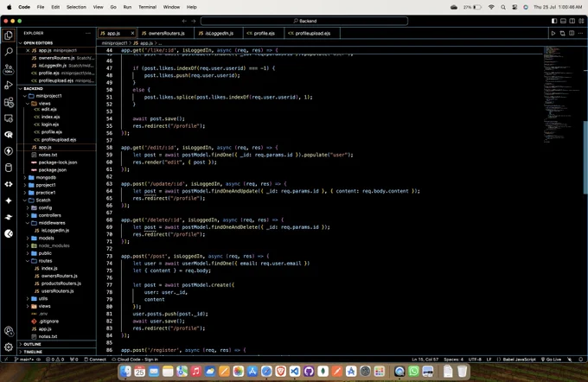Open the Go menu
Viewport: 588px width, 382px height.
pos(113,7)
